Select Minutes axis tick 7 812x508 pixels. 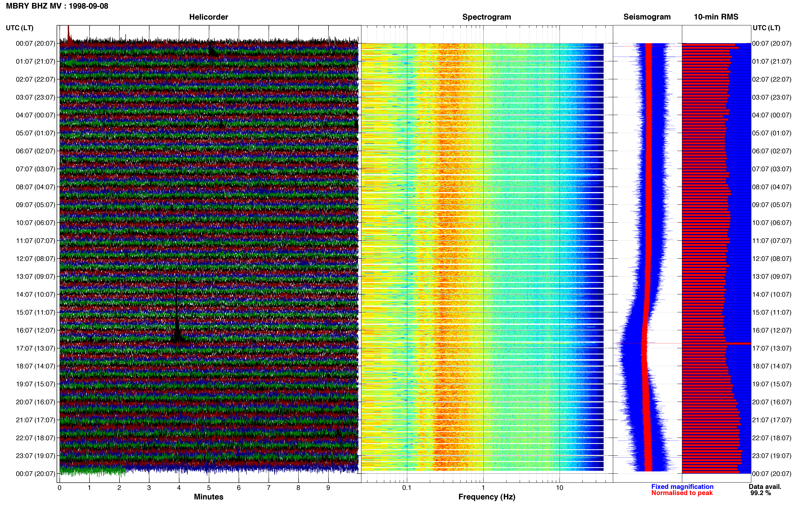click(269, 488)
